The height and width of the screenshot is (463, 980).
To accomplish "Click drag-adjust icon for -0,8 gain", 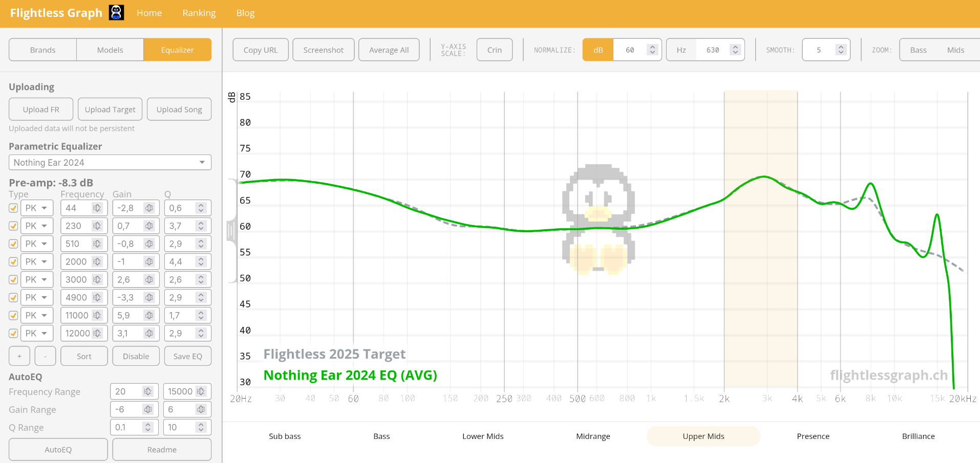I will pos(149,244).
